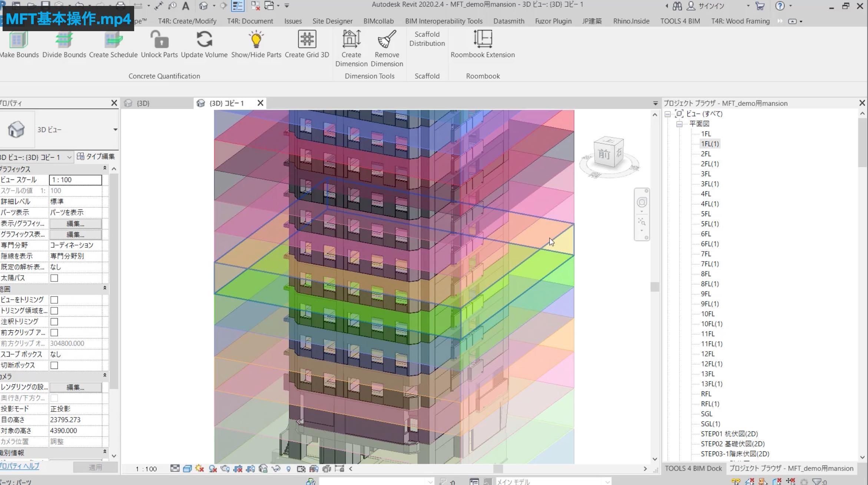Toggle the 切断ボックス checkbox
The width and height of the screenshot is (868, 485).
pos(54,365)
